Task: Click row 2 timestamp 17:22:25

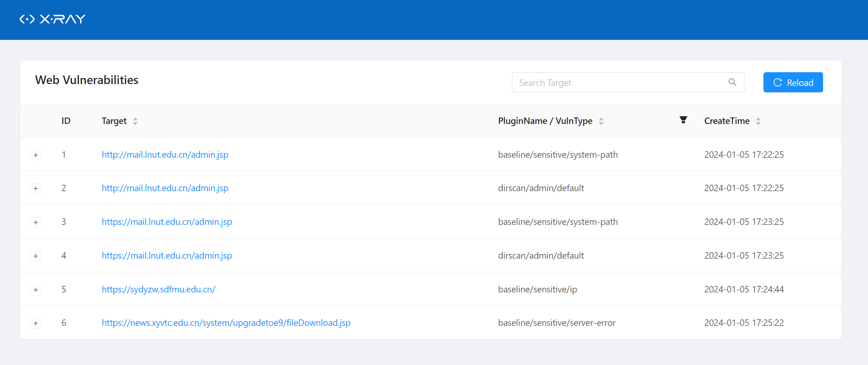Action: coord(744,188)
